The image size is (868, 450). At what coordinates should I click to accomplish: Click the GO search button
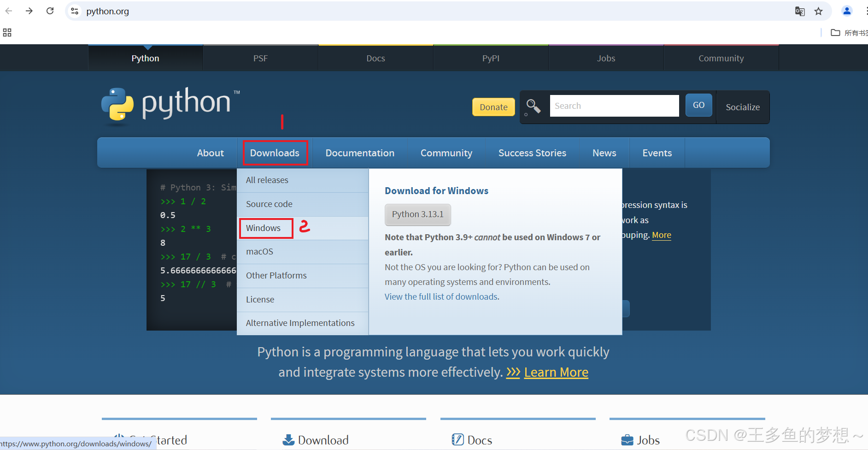pos(698,105)
